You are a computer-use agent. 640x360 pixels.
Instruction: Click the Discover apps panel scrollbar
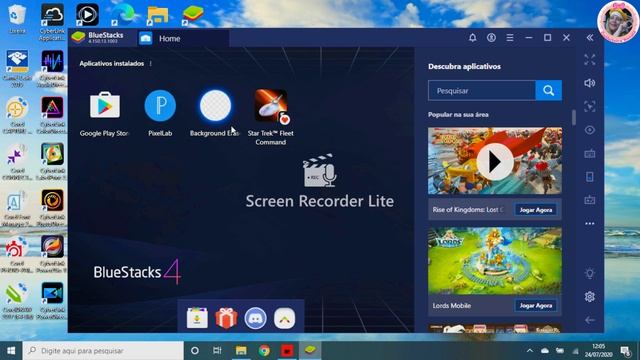[x=573, y=118]
